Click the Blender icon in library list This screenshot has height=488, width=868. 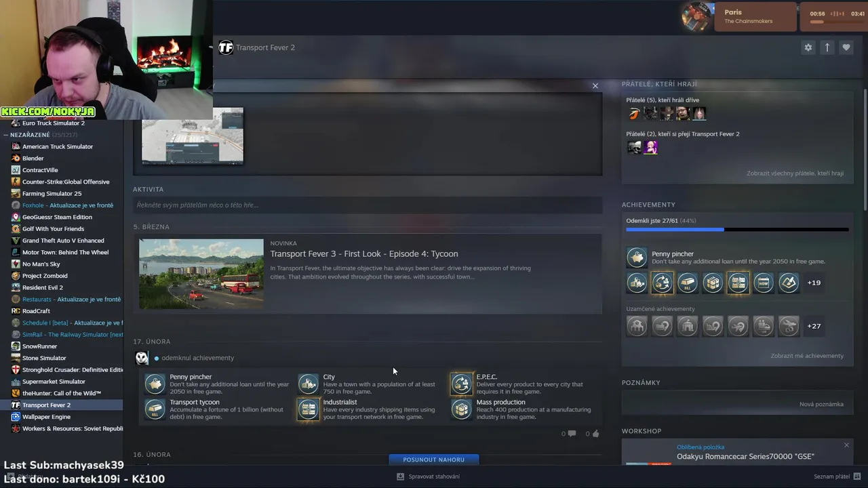pos(16,158)
